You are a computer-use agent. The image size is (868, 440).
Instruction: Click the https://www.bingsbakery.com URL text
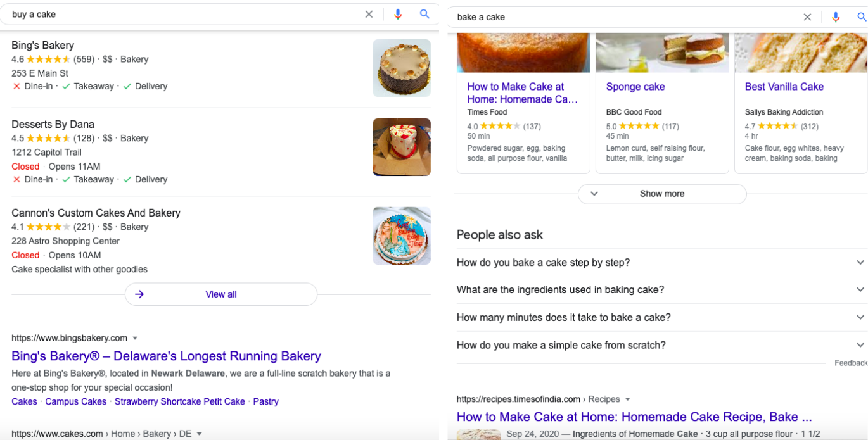point(69,338)
